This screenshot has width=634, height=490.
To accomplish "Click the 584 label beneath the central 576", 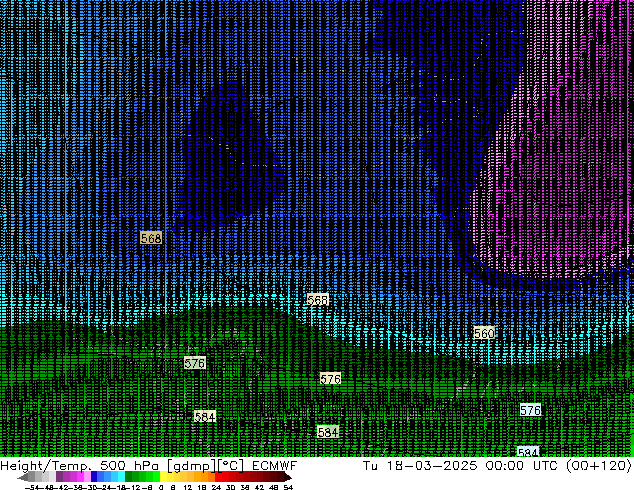I will coord(328,432).
